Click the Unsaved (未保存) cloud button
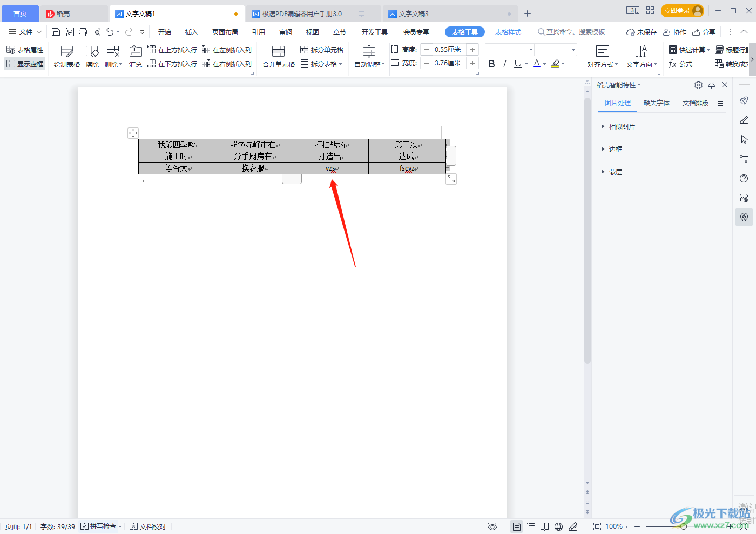 642,32
